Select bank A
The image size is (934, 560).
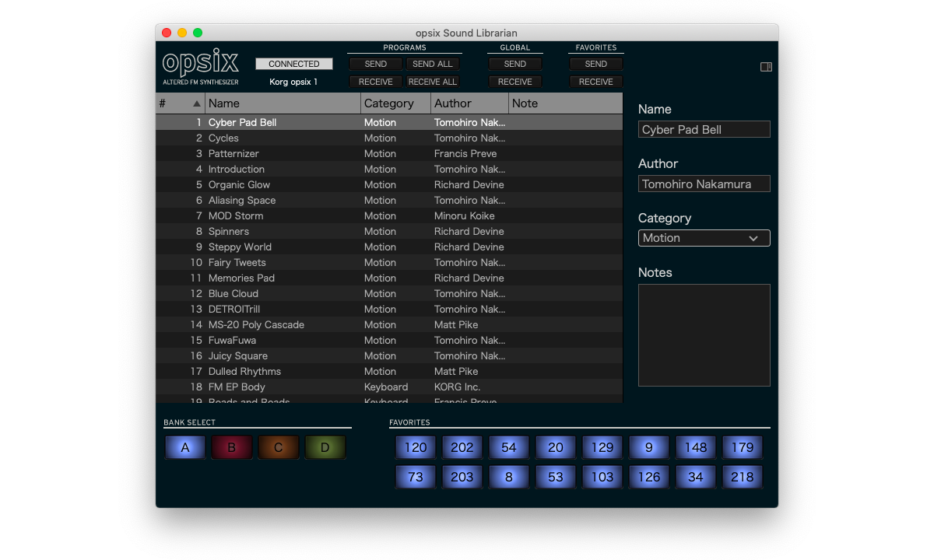point(185,447)
